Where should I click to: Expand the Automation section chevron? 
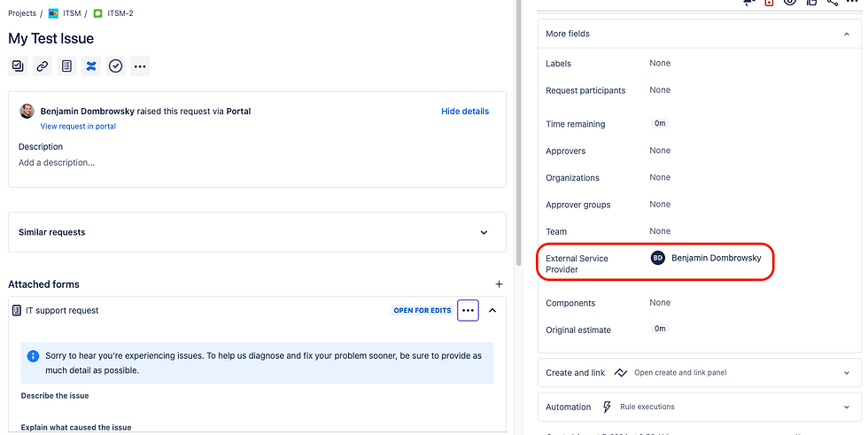[847, 408]
